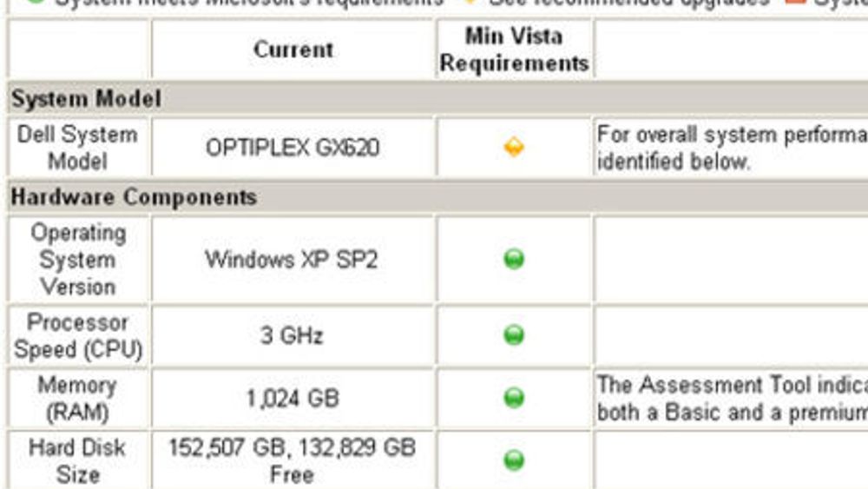This screenshot has width=868, height=489.
Task: Click green status icon for Operating System Version
Action: [x=514, y=259]
